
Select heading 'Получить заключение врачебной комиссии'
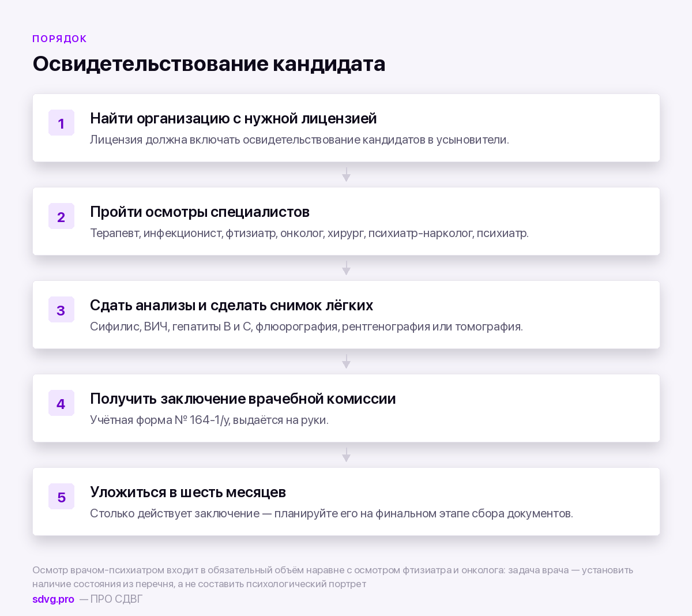tap(243, 399)
